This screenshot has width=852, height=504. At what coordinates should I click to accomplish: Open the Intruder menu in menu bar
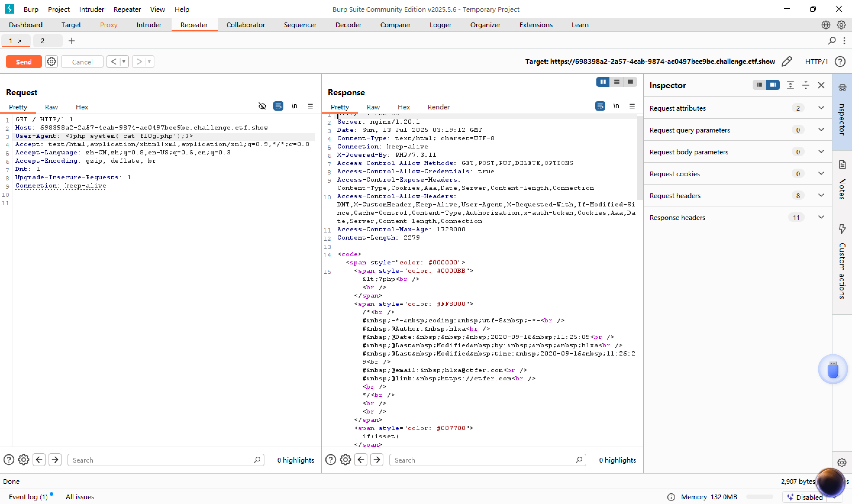click(x=91, y=9)
